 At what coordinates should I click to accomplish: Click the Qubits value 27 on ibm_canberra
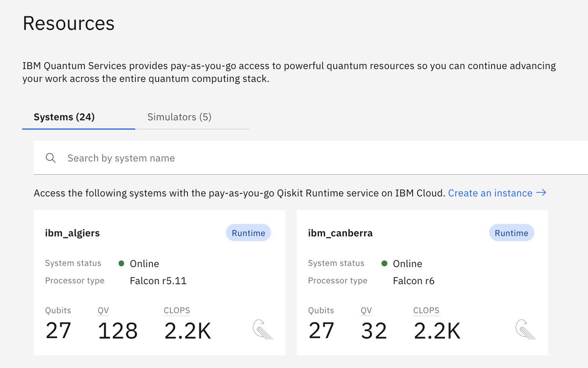[321, 331]
